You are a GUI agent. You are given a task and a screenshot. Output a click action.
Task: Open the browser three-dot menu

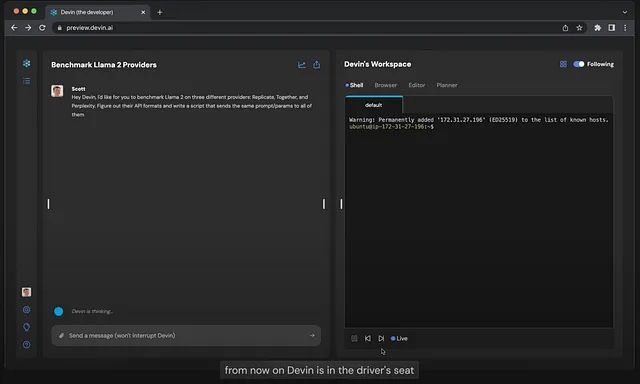pos(625,28)
